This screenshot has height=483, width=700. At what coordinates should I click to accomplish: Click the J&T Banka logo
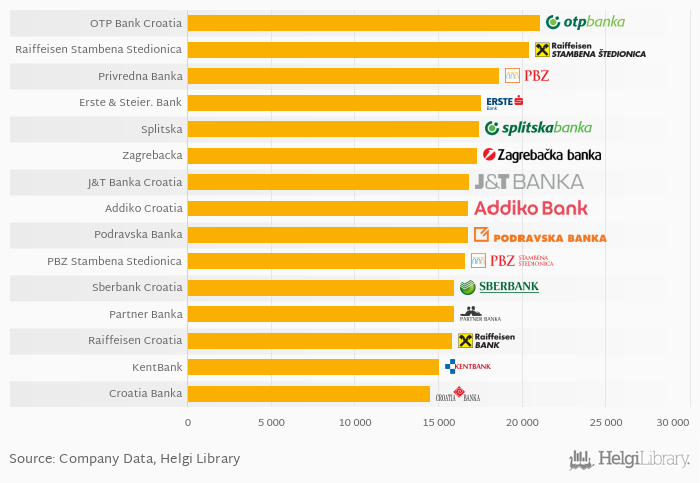click(x=528, y=181)
